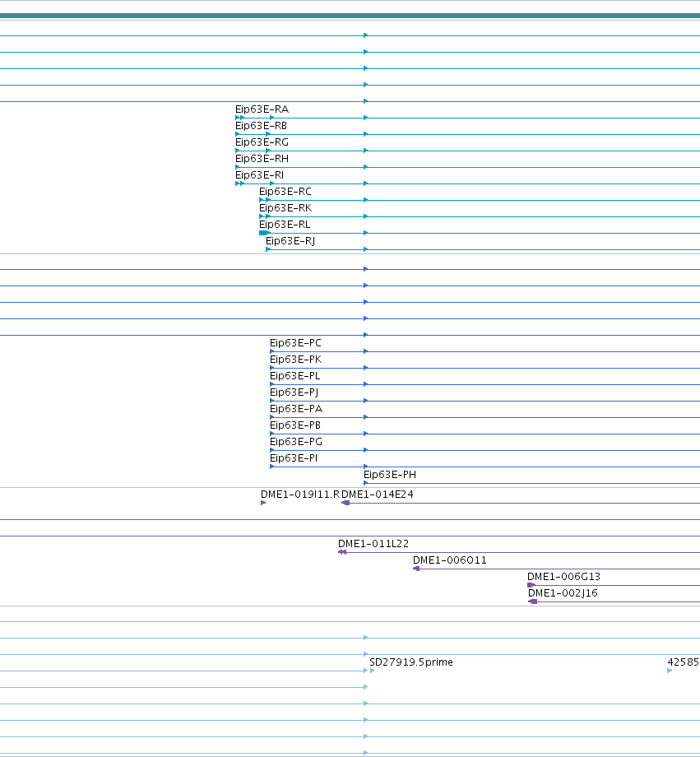Select the Eip63E-PK protein label
The image size is (700, 757).
tap(295, 360)
